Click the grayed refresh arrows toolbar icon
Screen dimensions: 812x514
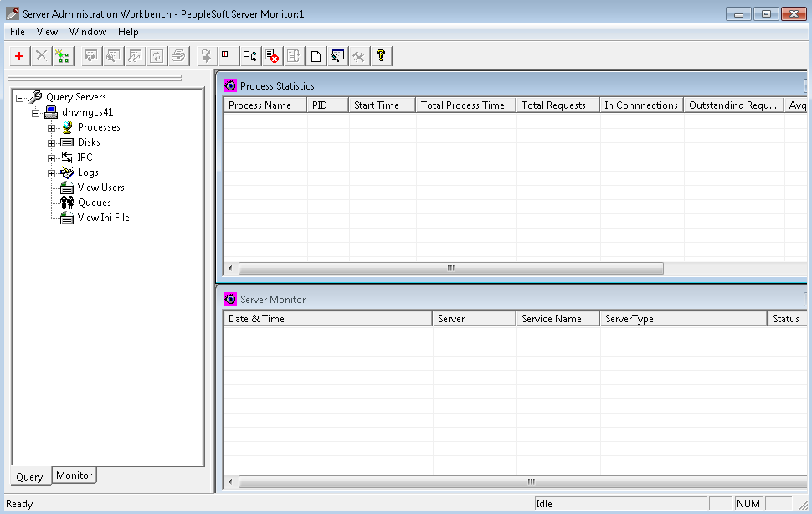click(x=157, y=56)
